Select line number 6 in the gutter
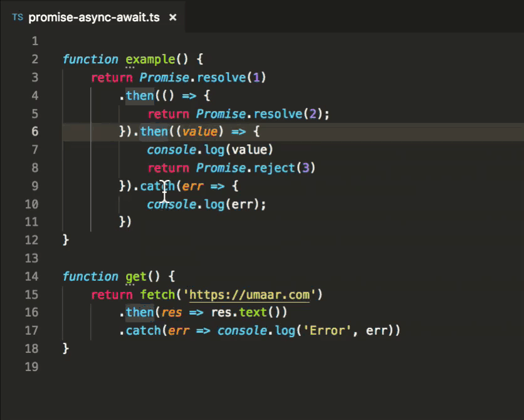 coord(35,131)
